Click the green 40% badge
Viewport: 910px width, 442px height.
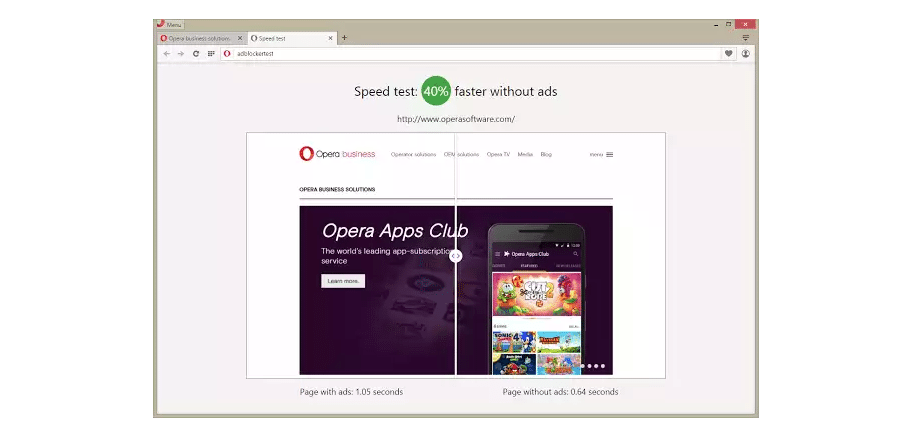coord(436,91)
